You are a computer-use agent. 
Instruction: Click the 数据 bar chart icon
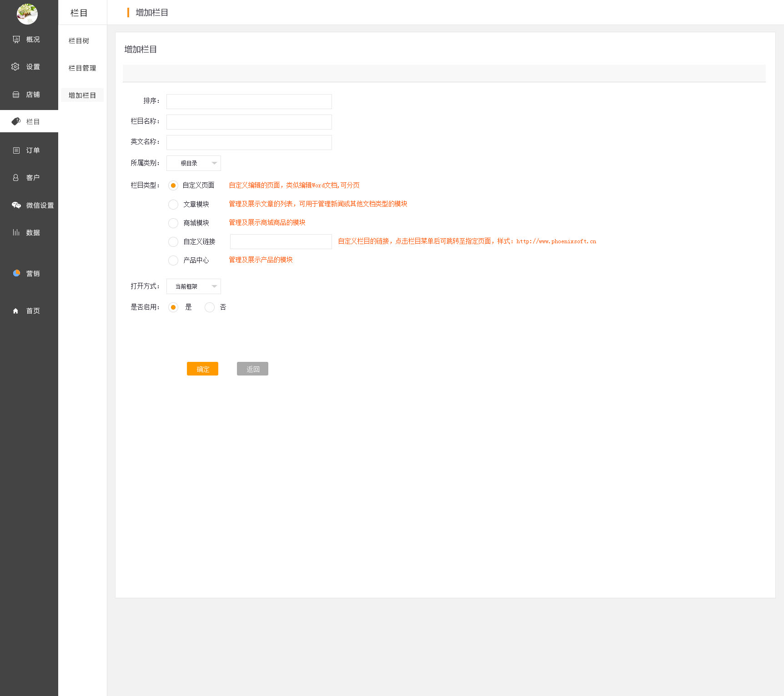tap(16, 232)
